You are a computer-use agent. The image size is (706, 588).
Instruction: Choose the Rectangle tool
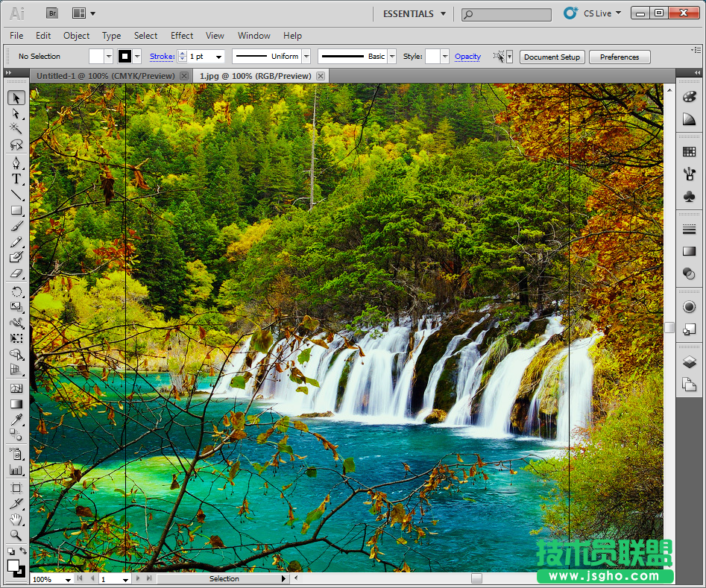[x=16, y=210]
